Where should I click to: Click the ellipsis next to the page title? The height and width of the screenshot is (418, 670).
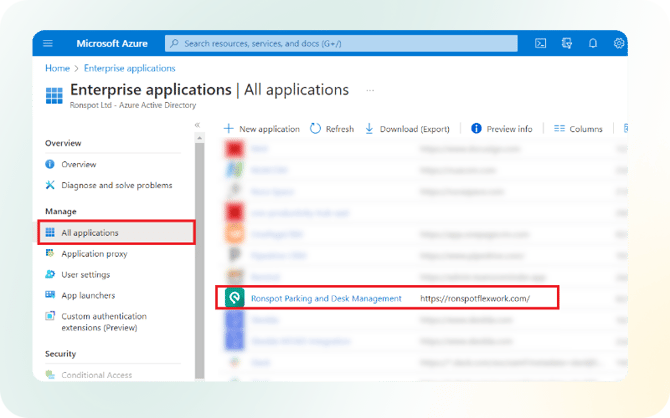pyautogui.click(x=370, y=90)
